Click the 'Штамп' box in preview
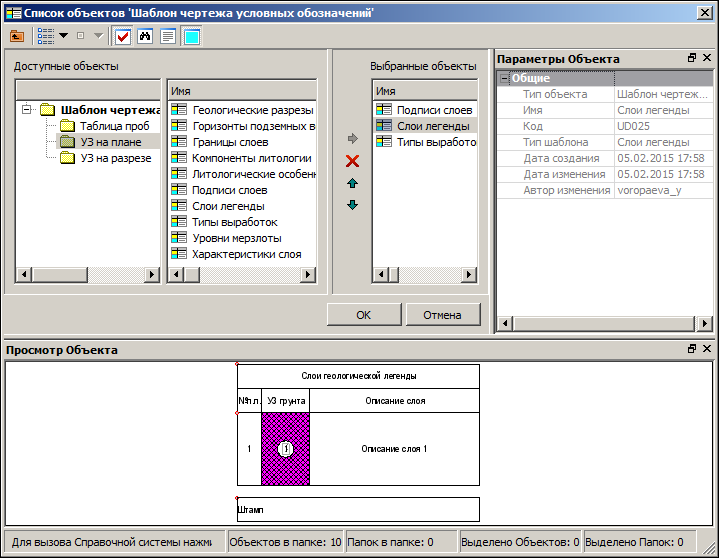719x558 pixels. [358, 509]
